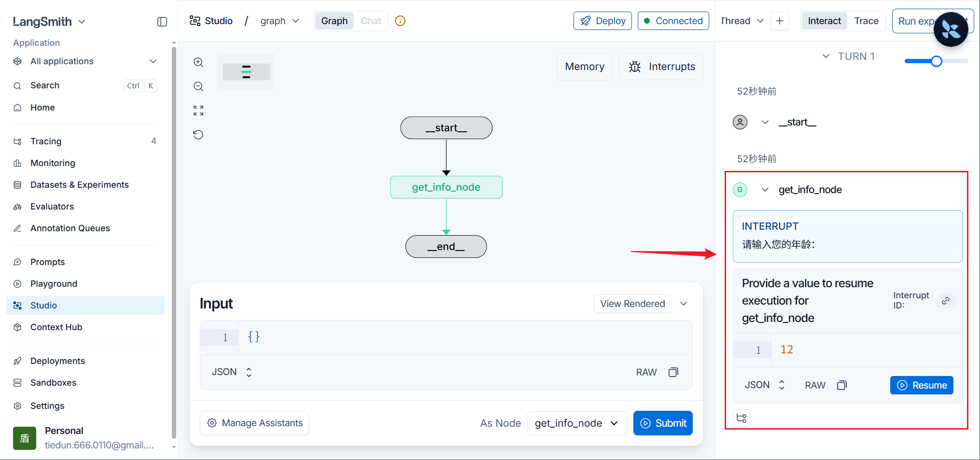This screenshot has width=980, height=460.
Task: Open the Interrupts panel
Action: pyautogui.click(x=661, y=67)
